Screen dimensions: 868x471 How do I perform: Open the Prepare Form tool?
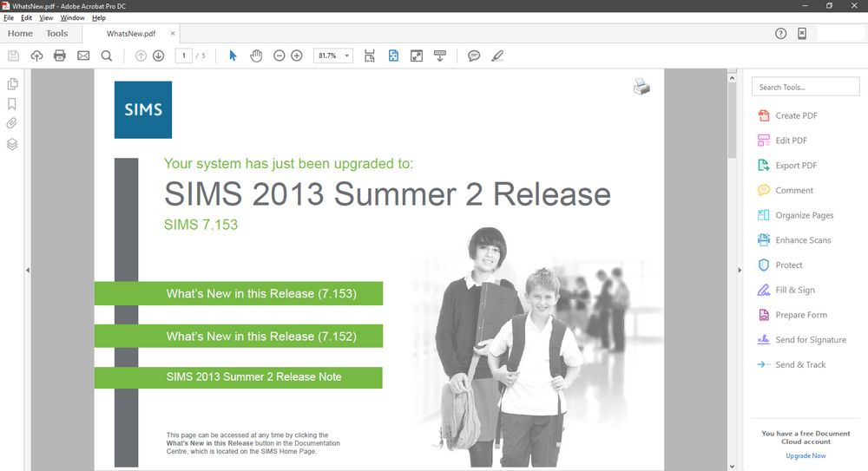[x=792, y=315]
